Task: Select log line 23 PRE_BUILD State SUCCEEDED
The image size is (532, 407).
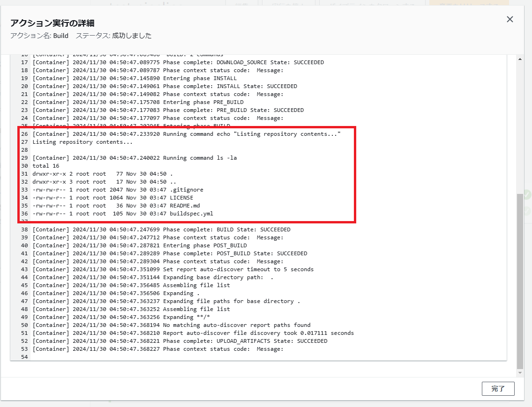Action: pyautogui.click(x=168, y=110)
